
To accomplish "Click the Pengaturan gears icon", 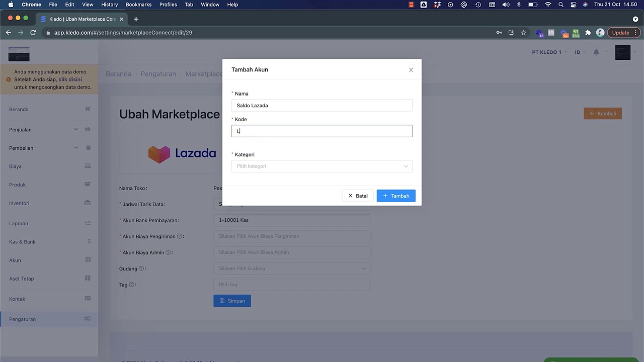I will [88, 319].
